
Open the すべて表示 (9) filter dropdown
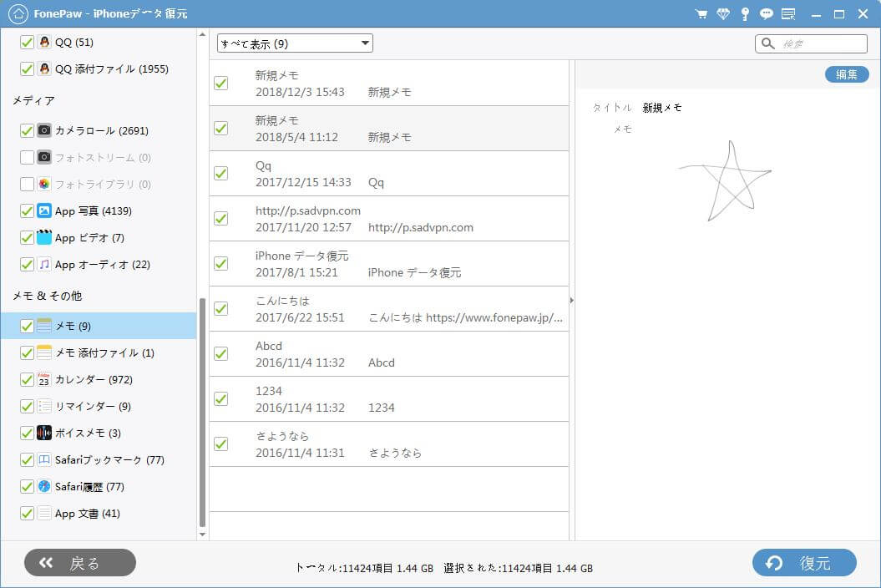pyautogui.click(x=295, y=43)
